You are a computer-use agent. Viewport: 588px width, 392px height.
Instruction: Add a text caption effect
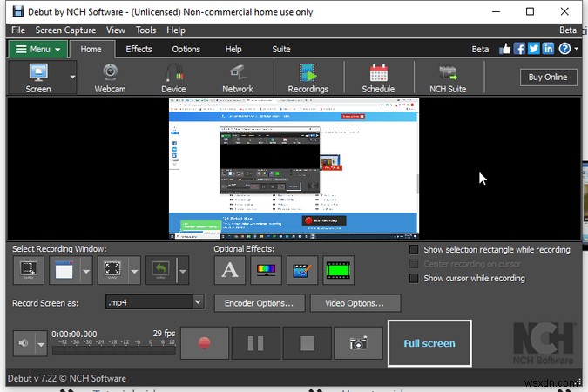pos(230,270)
